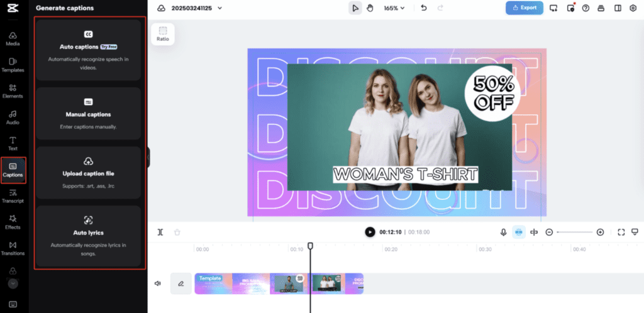Viewport: 644px width, 313px height.
Task: Open the Transitions panel
Action: (x=13, y=249)
